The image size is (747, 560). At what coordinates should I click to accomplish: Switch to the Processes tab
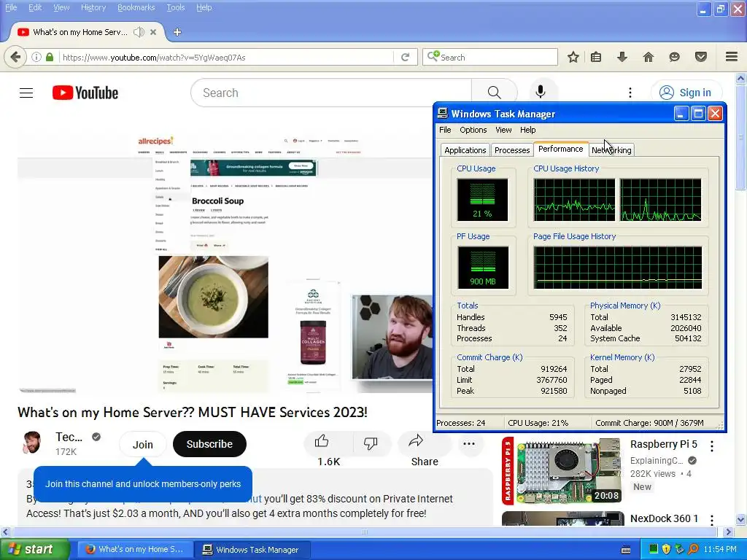512,150
